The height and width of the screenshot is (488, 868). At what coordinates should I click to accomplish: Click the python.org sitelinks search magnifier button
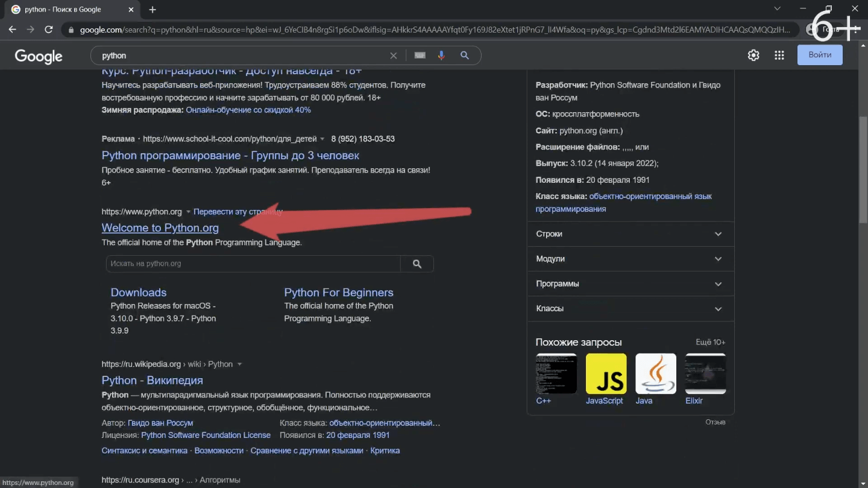pos(417,264)
